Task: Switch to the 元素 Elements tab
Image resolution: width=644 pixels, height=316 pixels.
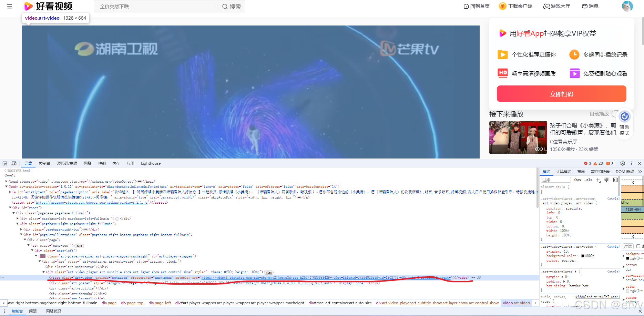Action: (28, 163)
